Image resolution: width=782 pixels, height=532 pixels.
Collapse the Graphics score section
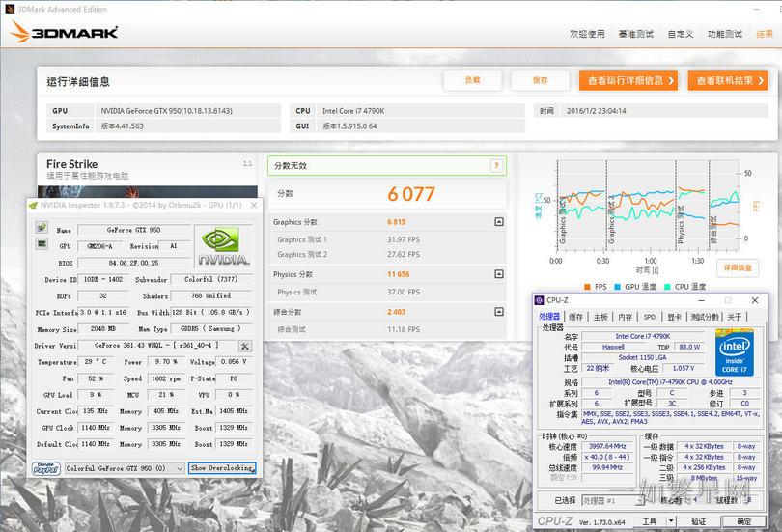[499, 222]
